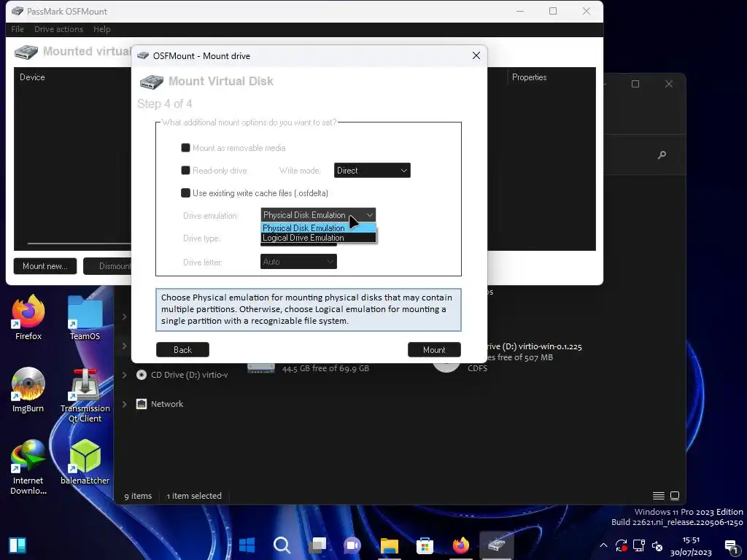This screenshot has width=747, height=560.
Task: Open taskbar Search
Action: (282, 545)
